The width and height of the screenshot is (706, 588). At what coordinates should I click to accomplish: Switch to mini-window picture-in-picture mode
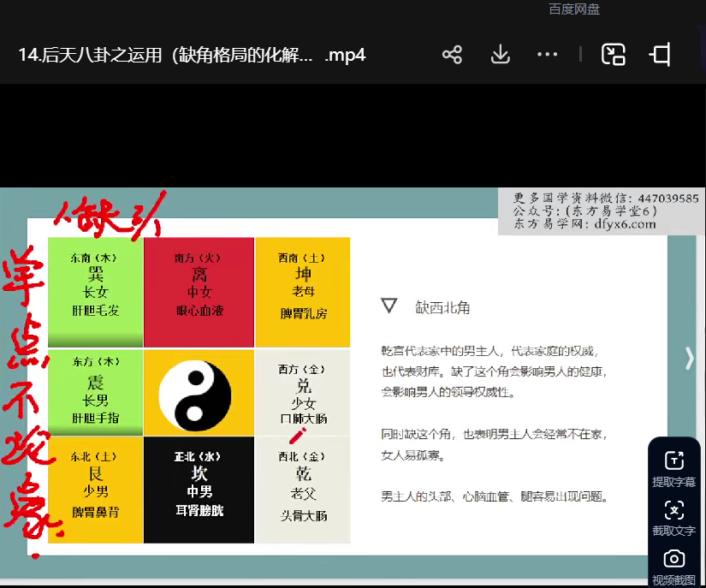point(614,56)
